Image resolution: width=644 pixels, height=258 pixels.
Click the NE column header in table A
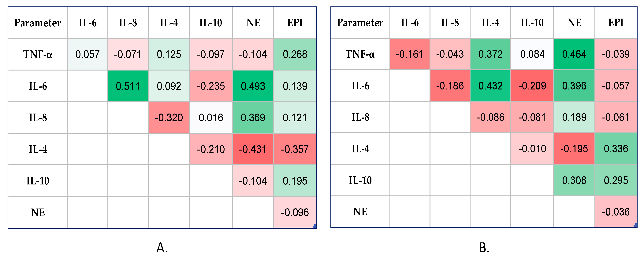[x=253, y=23]
